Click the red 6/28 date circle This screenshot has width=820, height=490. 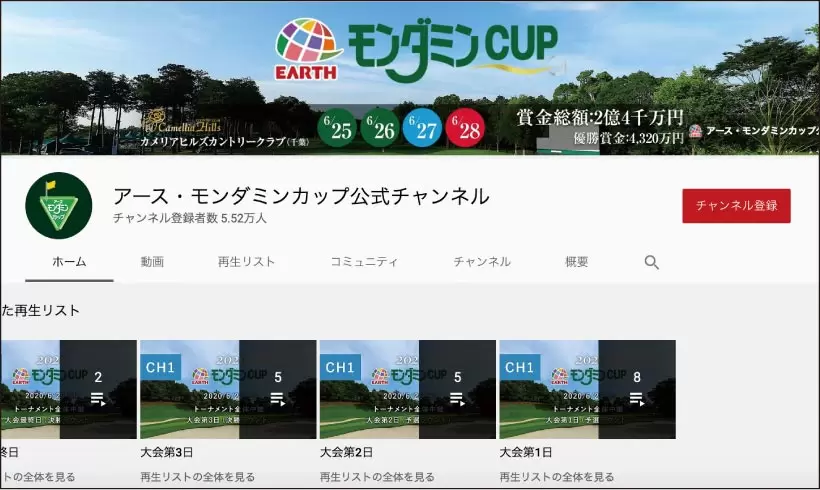point(465,128)
